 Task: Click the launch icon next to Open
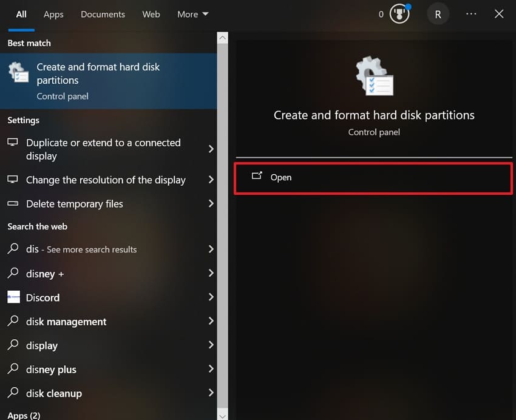point(257,177)
